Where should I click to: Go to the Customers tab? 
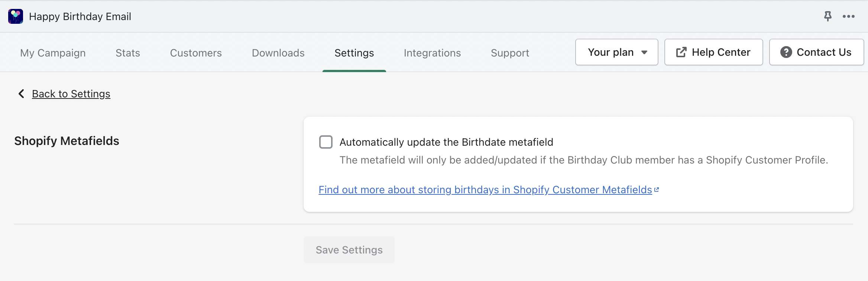click(x=196, y=53)
